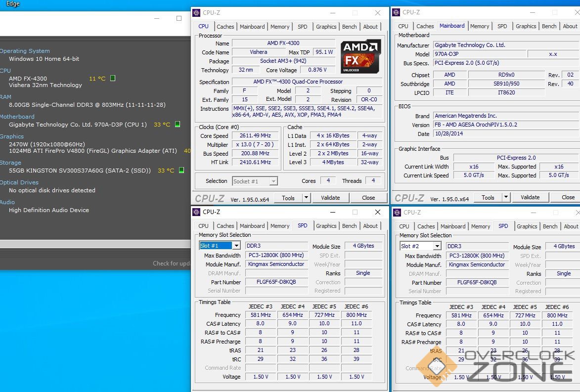This screenshot has height=392, width=580.
Task: Open Memory tab in CPU window
Action: [x=280, y=27]
